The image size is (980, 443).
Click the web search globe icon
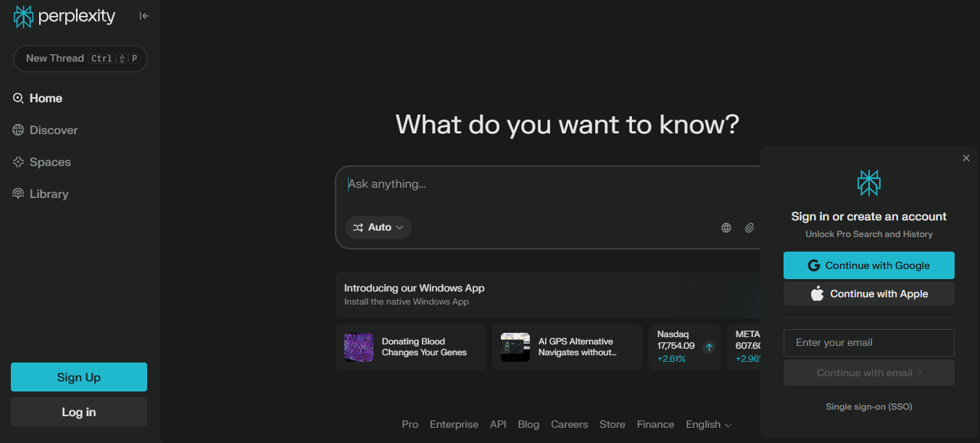tap(726, 228)
